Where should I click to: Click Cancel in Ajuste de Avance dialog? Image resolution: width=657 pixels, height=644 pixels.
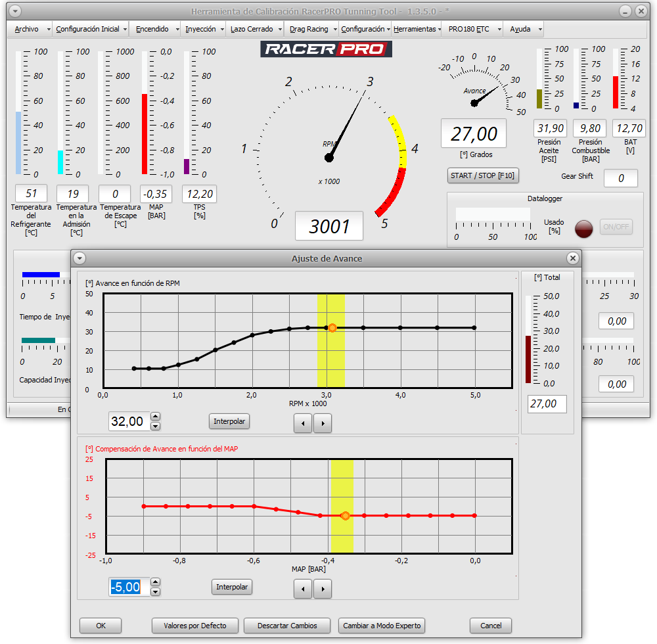click(x=491, y=626)
